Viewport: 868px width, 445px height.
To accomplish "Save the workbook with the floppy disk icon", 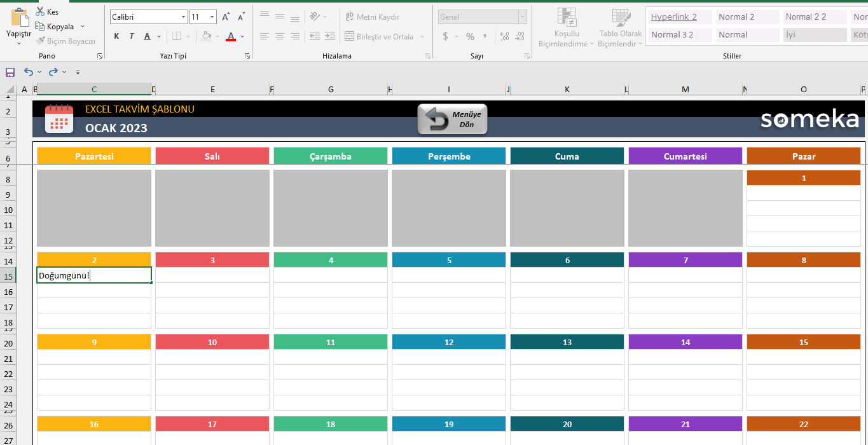I will tap(10, 72).
